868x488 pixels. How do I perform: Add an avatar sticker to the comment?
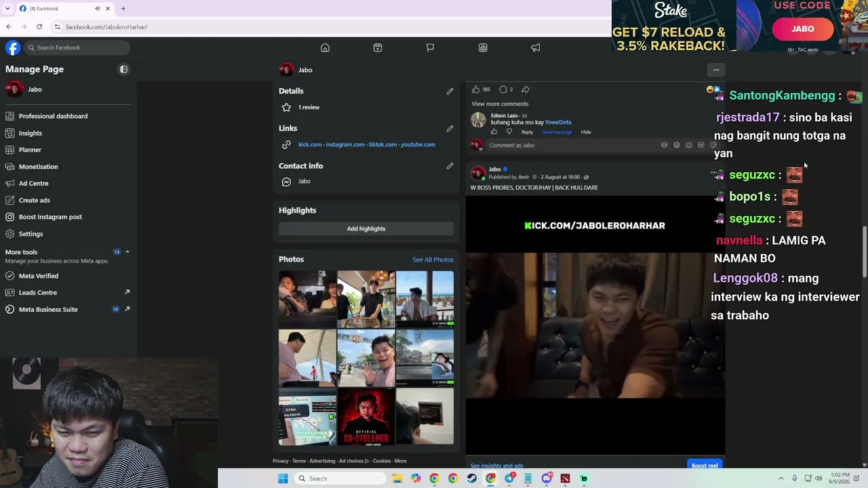(x=664, y=145)
